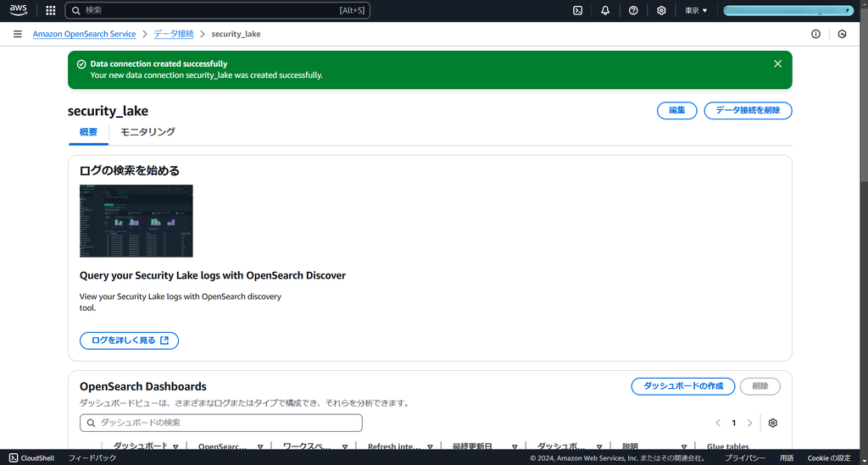Open the notifications bell
Viewport: 868px width, 465px height.
click(605, 10)
